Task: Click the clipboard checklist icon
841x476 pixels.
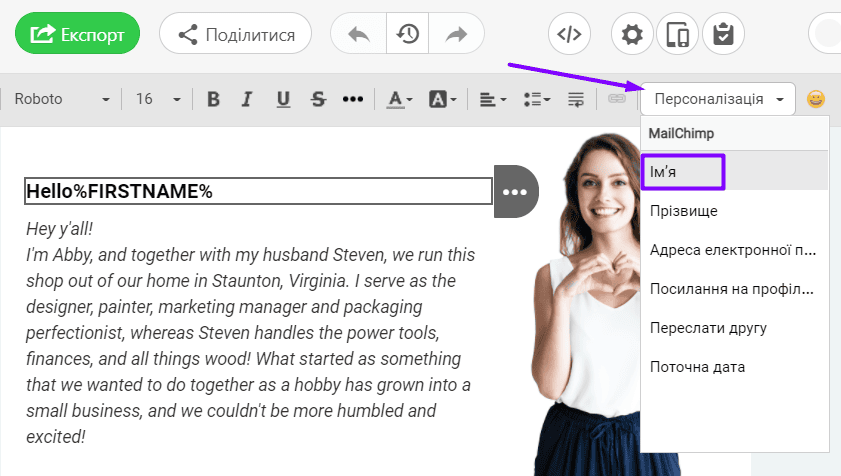Action: [723, 34]
